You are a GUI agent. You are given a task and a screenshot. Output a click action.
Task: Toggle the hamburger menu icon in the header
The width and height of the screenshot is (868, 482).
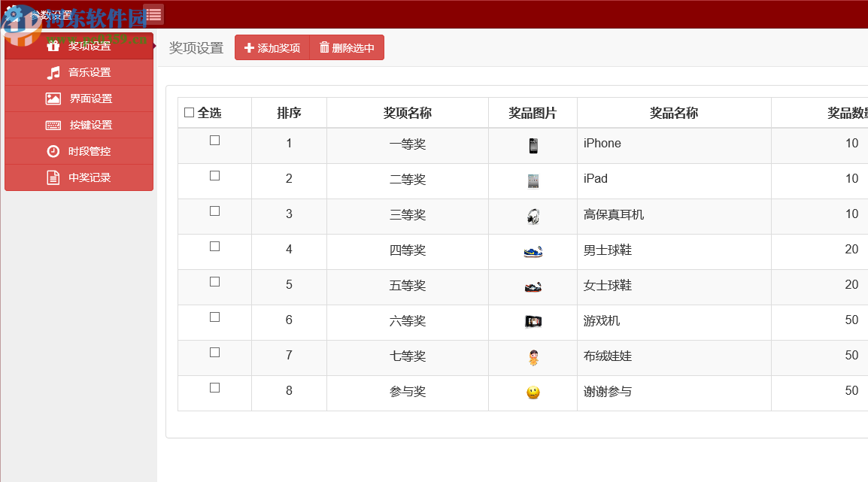click(153, 14)
